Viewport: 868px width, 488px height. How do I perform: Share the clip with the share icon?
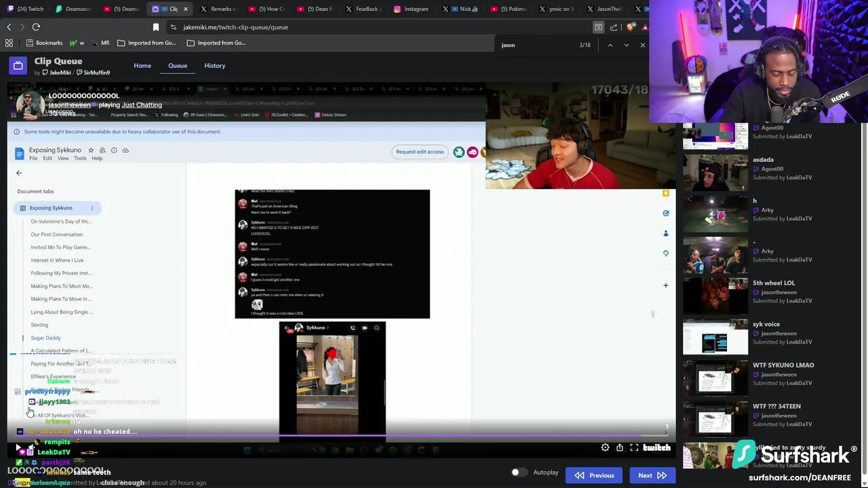(619, 448)
